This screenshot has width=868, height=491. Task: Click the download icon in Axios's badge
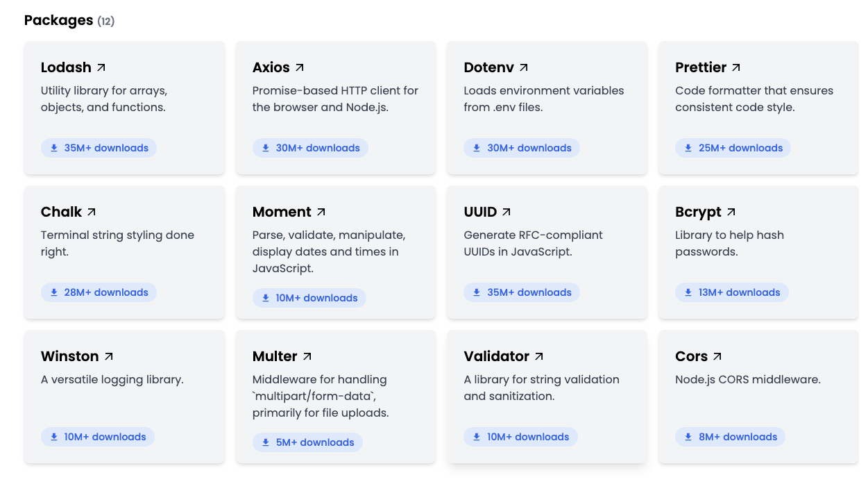[266, 148]
